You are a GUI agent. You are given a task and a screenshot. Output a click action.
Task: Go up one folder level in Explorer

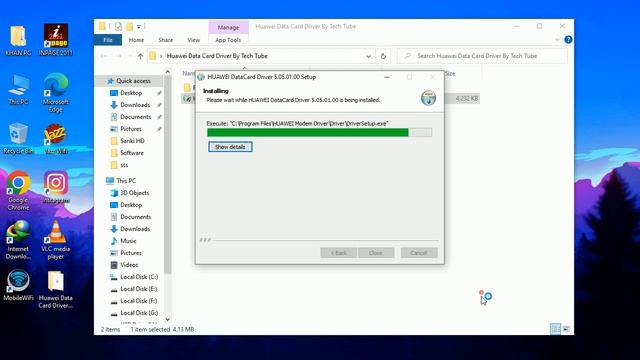(140, 56)
